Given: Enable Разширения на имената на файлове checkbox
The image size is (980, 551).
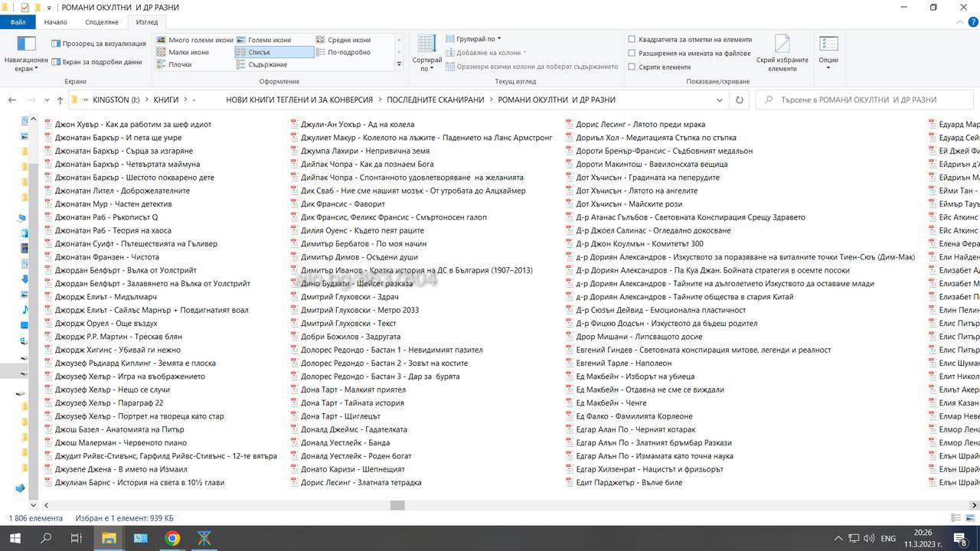Looking at the screenshot, I should tap(632, 53).
